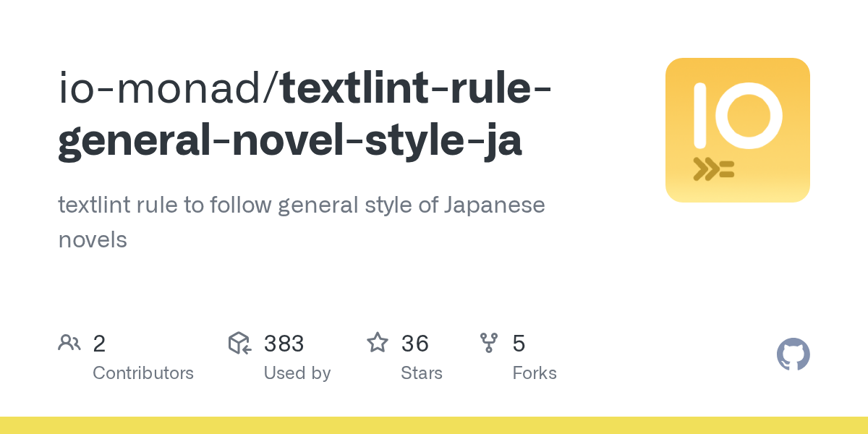Open the textlint-rule-general-novel-style-ja repository title
The image size is (868, 434).
click(304, 114)
